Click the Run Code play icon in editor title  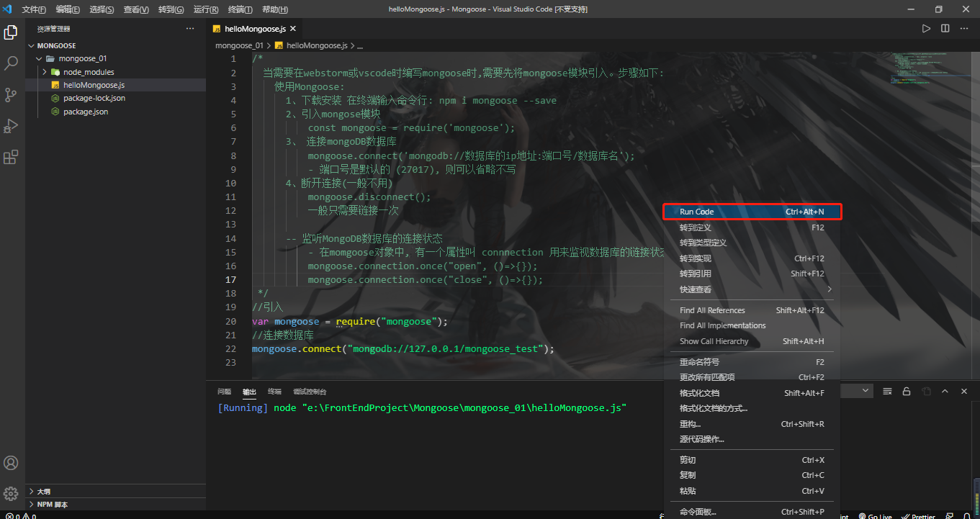927,29
